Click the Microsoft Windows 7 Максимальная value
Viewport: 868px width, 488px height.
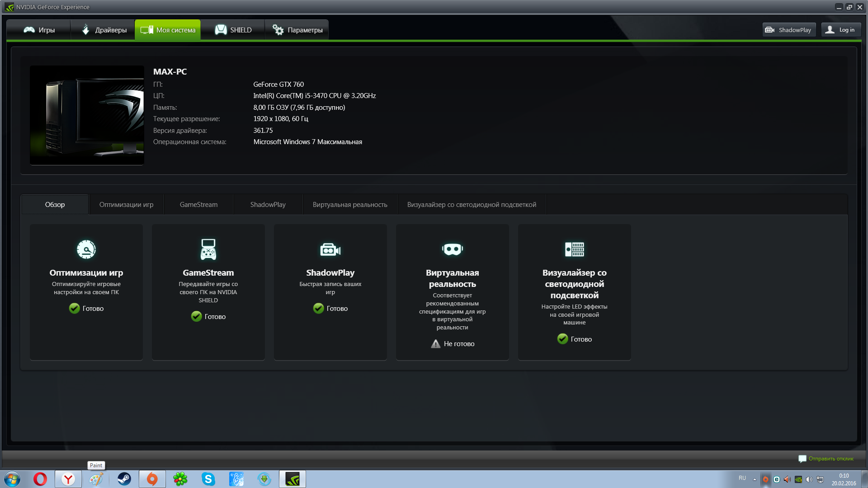308,142
